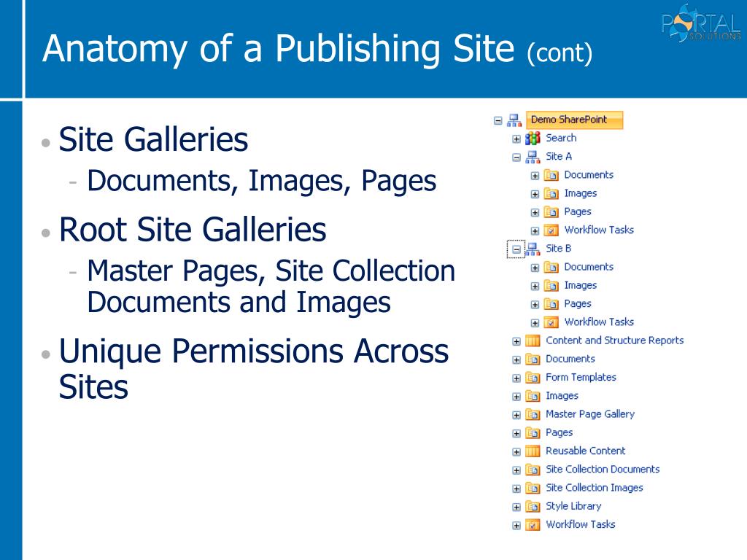747x560 pixels.
Task: Click the Site A network icon
Action: click(x=533, y=157)
